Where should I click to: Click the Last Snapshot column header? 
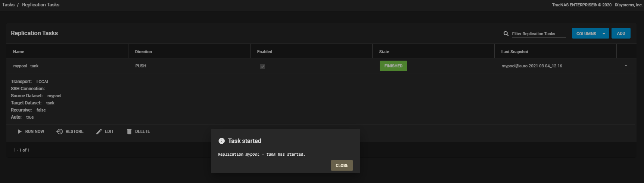click(514, 52)
